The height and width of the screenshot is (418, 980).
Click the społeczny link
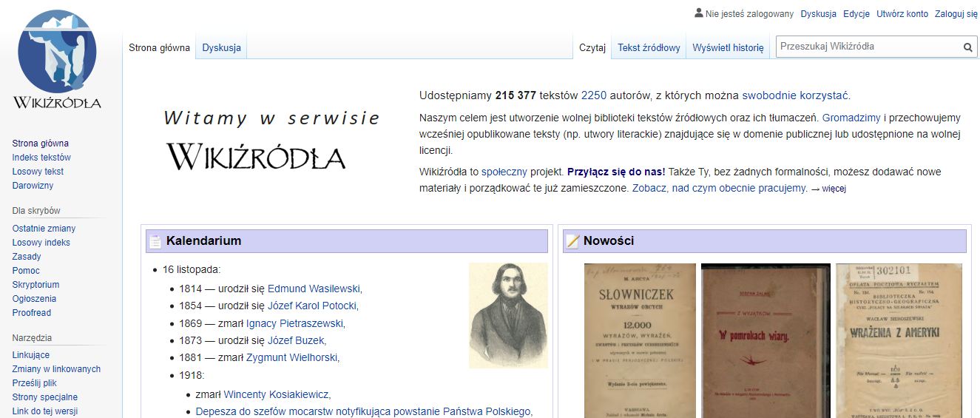pyautogui.click(x=504, y=172)
